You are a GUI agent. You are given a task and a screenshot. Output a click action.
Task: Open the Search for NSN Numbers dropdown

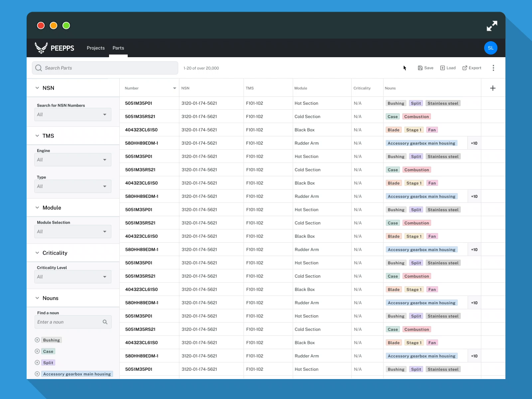[72, 114]
